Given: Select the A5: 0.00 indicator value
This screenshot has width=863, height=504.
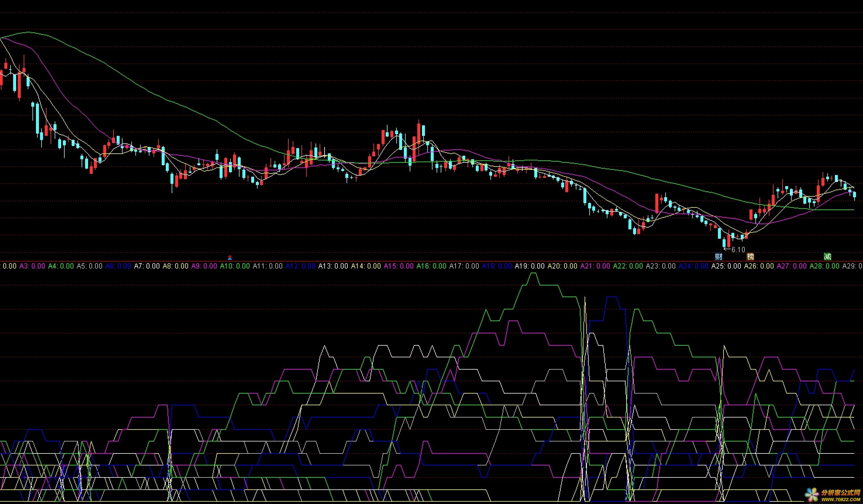Looking at the screenshot, I should pyautogui.click(x=89, y=266).
